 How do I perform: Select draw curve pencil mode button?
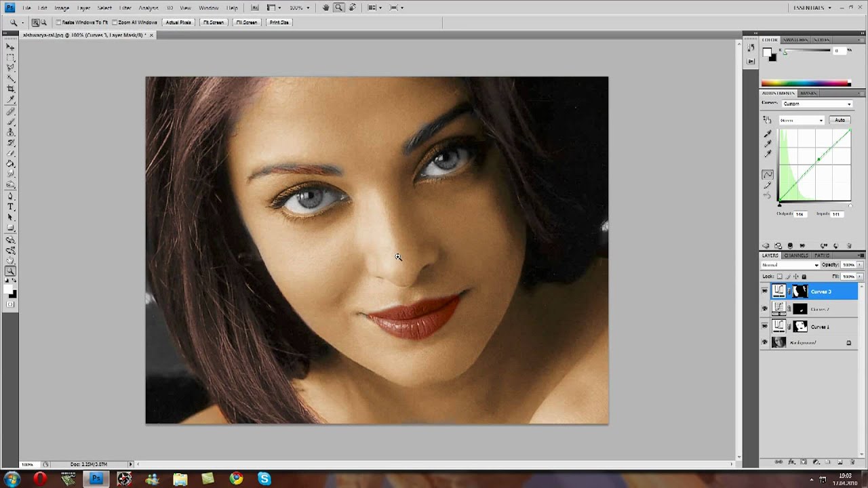click(x=768, y=185)
